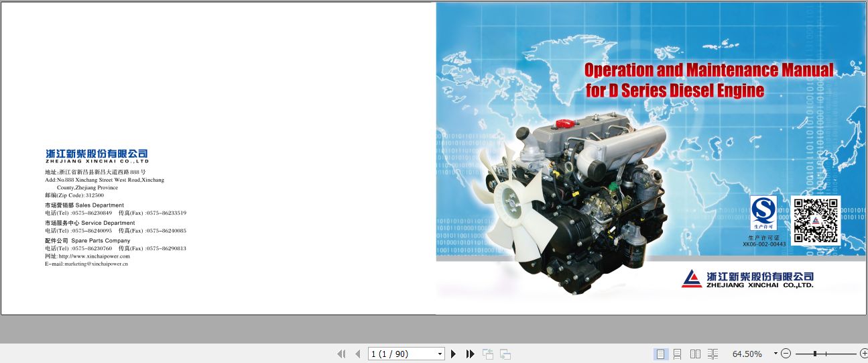Select single page view mode

point(661,354)
